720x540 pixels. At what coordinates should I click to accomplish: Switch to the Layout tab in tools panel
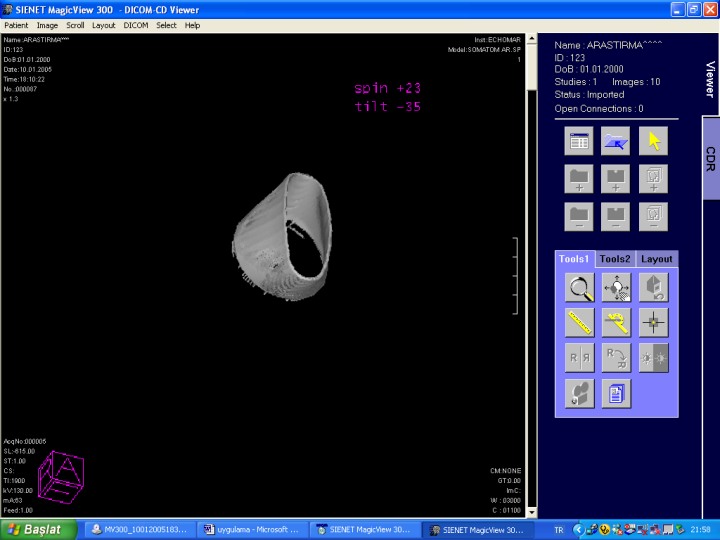[x=657, y=259]
